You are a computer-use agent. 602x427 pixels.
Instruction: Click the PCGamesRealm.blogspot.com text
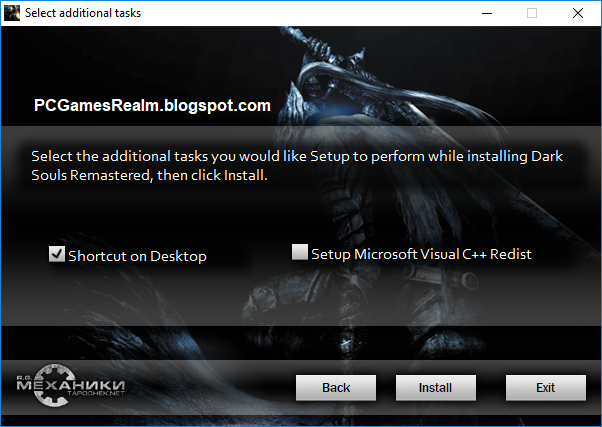coord(152,106)
